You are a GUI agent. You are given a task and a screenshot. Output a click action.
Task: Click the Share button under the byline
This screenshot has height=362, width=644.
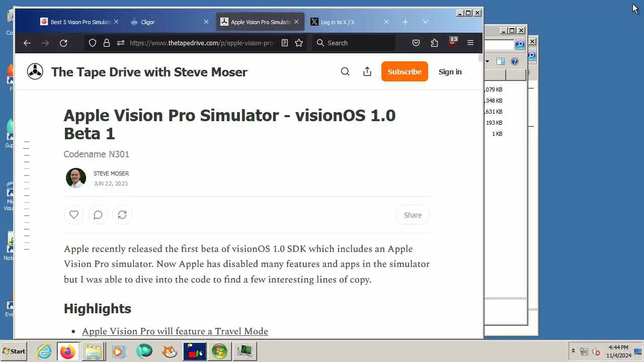coord(413,215)
